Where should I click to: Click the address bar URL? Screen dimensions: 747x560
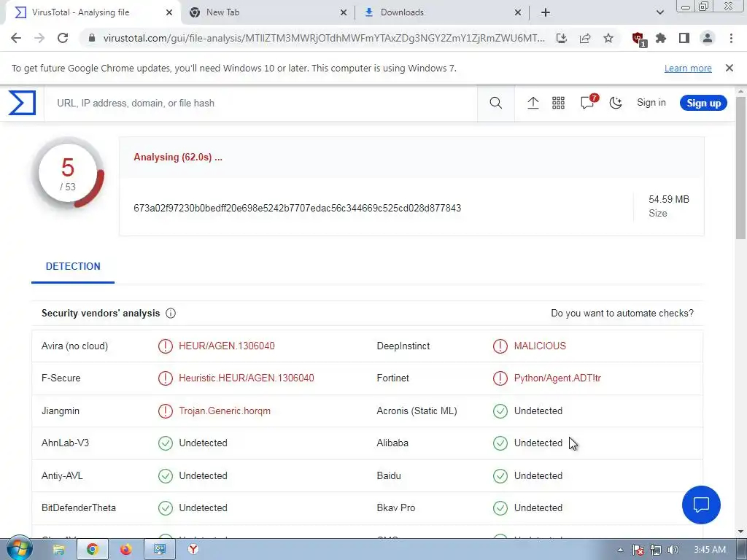pyautogui.click(x=323, y=38)
